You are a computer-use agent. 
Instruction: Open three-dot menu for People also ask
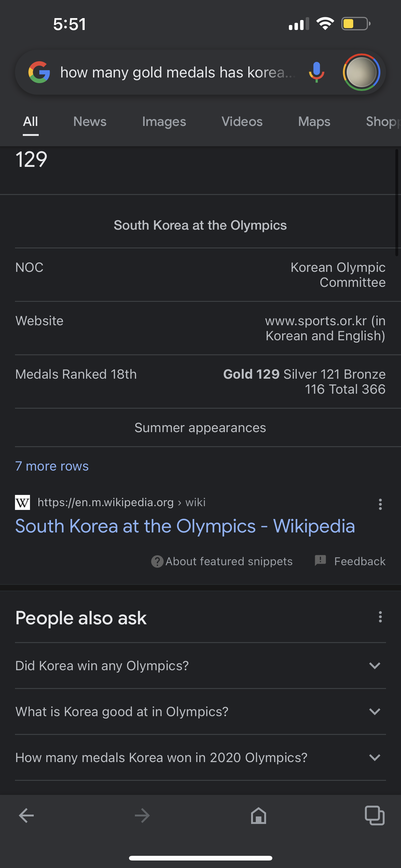click(x=380, y=617)
